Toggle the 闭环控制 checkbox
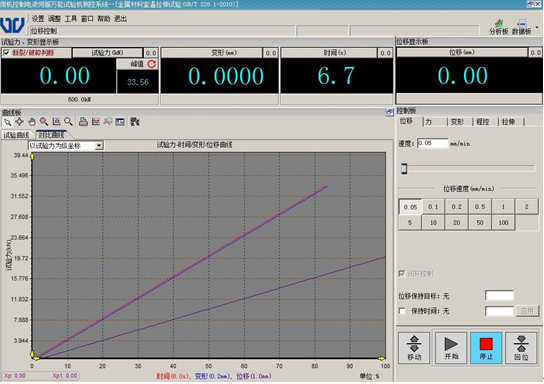 pyautogui.click(x=402, y=274)
